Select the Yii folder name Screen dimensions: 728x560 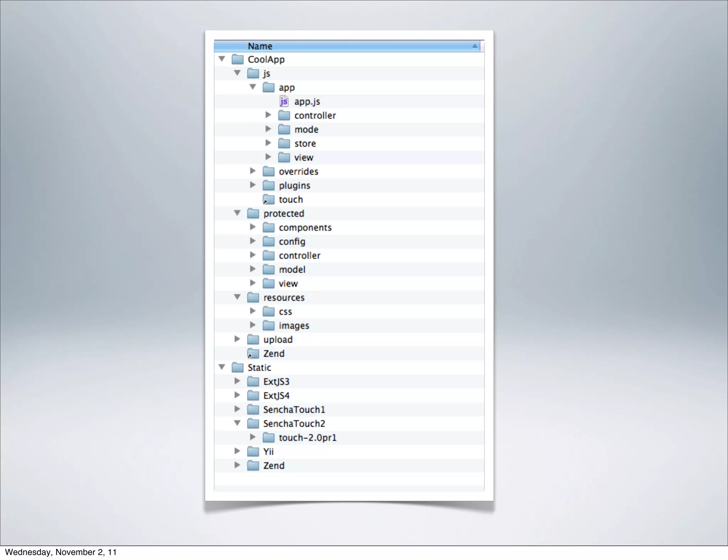[x=268, y=452]
